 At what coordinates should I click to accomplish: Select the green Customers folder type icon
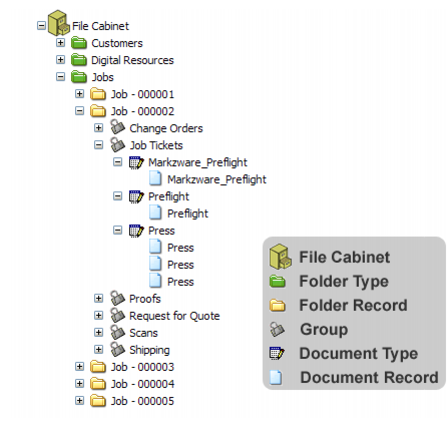(x=79, y=43)
